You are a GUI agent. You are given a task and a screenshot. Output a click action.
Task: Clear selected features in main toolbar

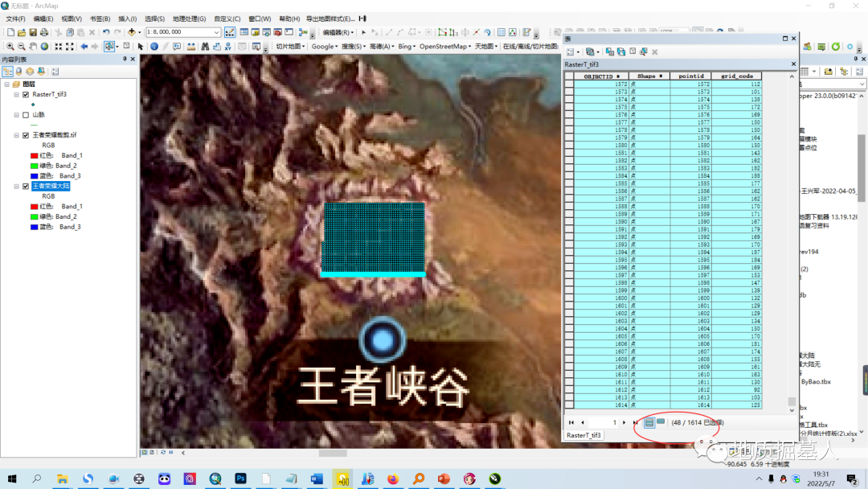pos(127,47)
